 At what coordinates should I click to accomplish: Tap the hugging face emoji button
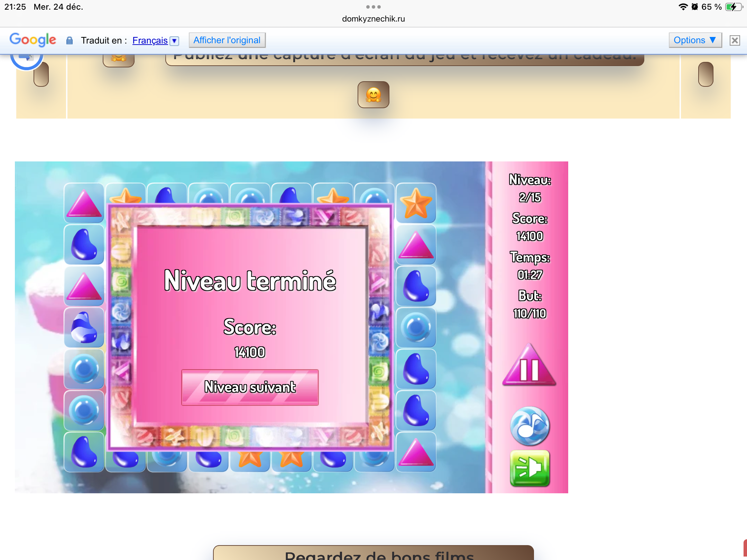(373, 95)
